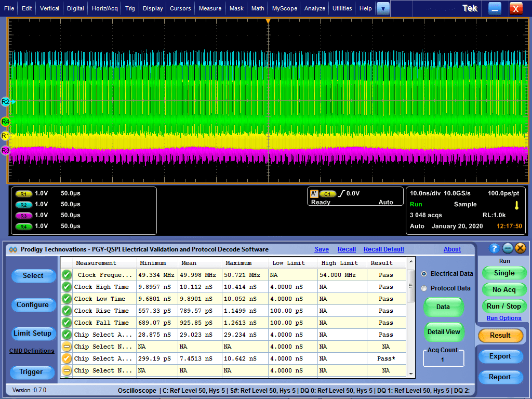
Task: Click the Recall Default link
Action: point(383,249)
